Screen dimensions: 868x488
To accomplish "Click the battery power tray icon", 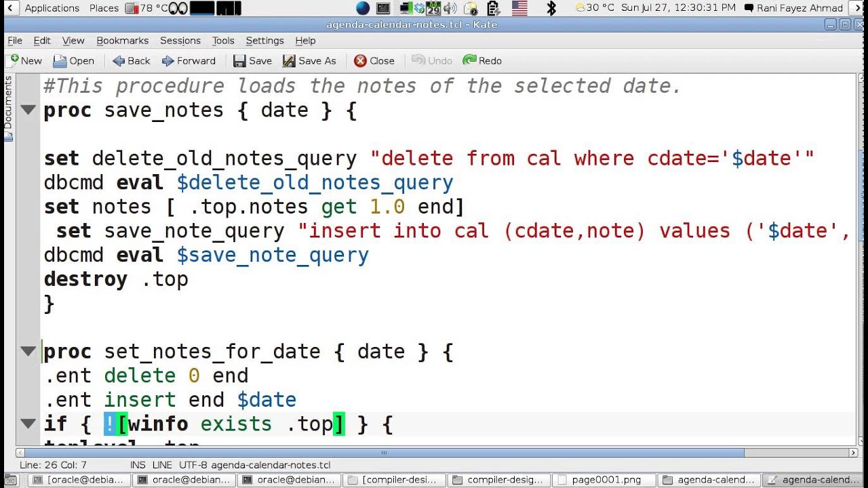I will pos(493,8).
